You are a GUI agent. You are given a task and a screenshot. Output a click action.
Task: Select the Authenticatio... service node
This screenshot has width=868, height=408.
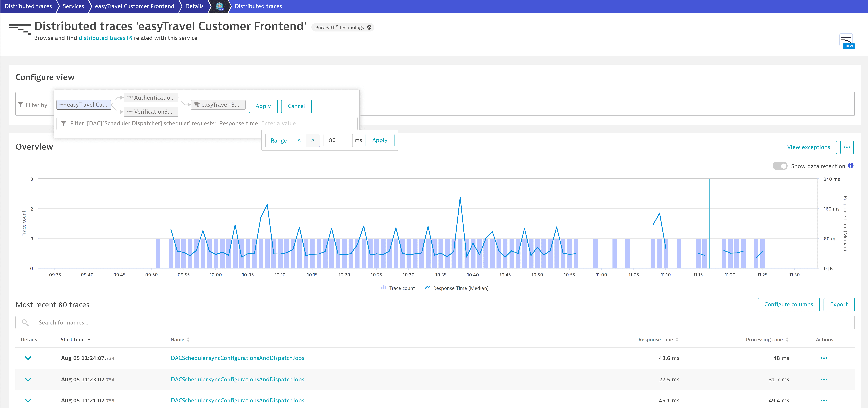click(151, 98)
